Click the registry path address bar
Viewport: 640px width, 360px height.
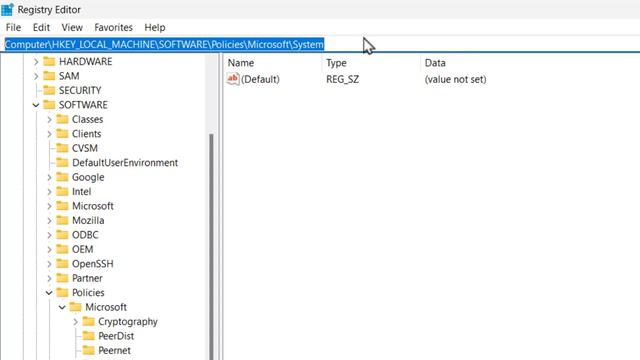[320, 44]
